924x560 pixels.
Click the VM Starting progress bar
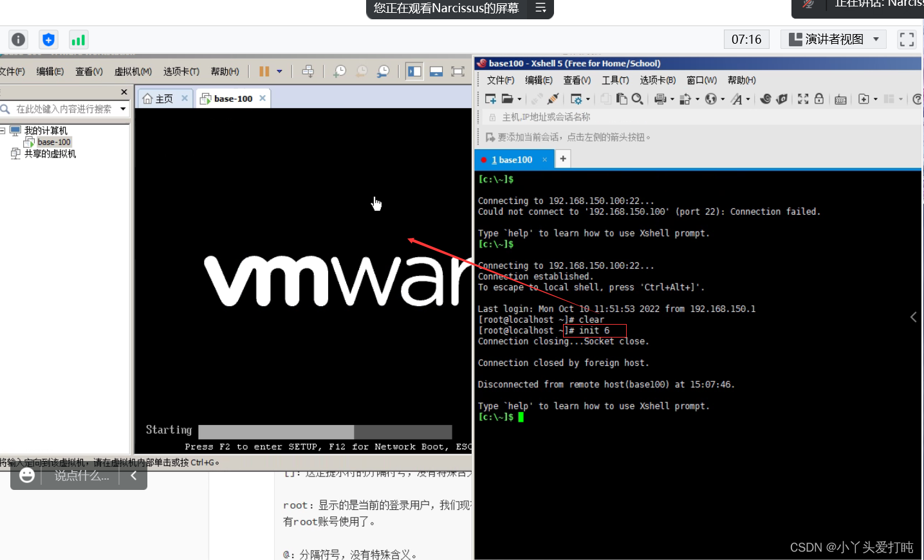tap(325, 431)
